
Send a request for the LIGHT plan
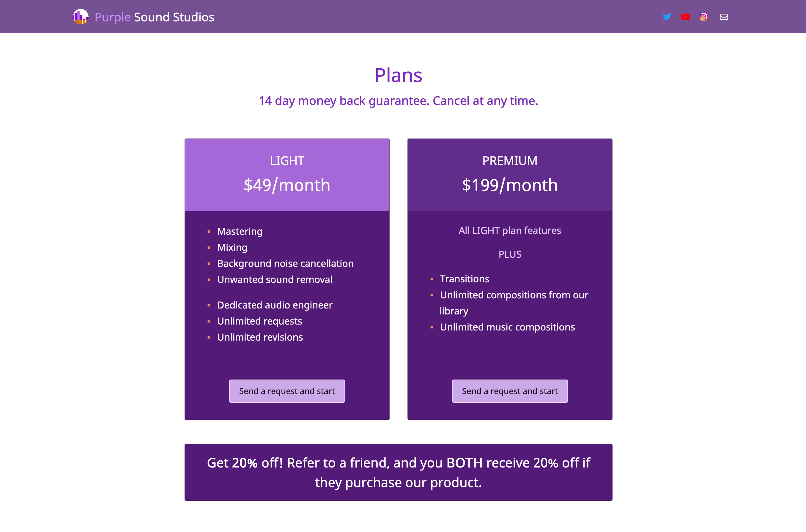[287, 391]
